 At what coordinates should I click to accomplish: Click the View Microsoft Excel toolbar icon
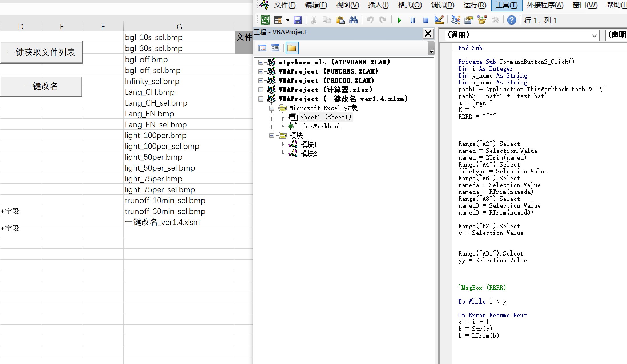click(265, 20)
